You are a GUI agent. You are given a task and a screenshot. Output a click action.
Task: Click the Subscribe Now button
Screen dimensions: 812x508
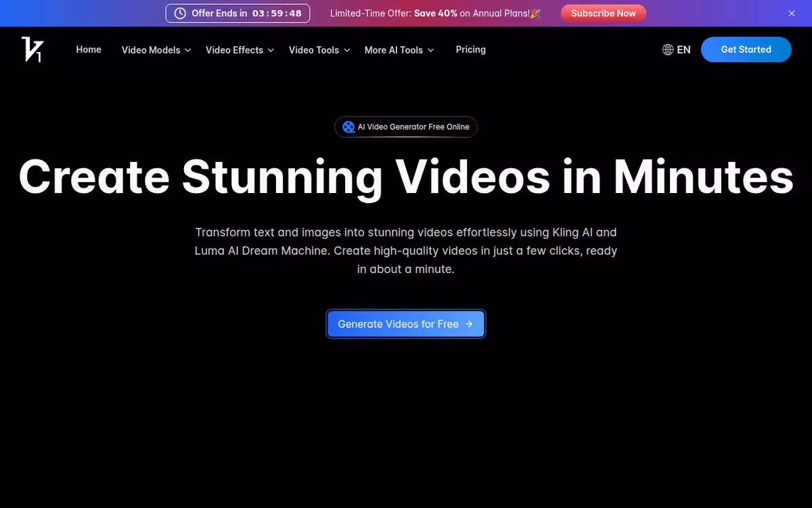604,14
